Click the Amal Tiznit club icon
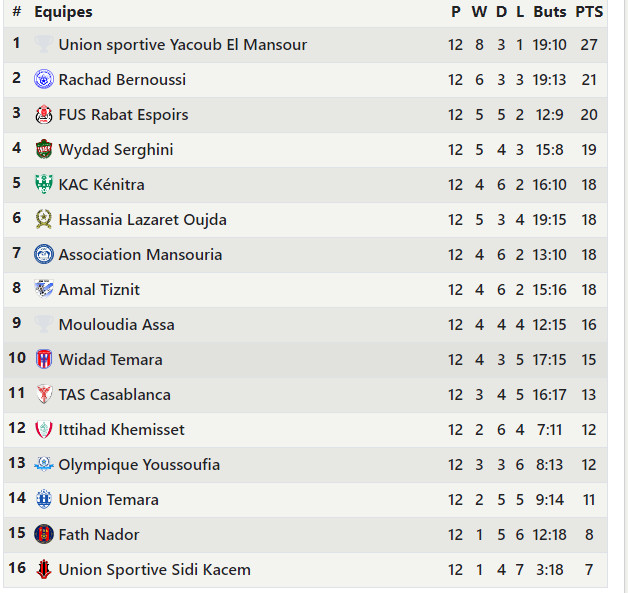628x593 pixels. 43,289
